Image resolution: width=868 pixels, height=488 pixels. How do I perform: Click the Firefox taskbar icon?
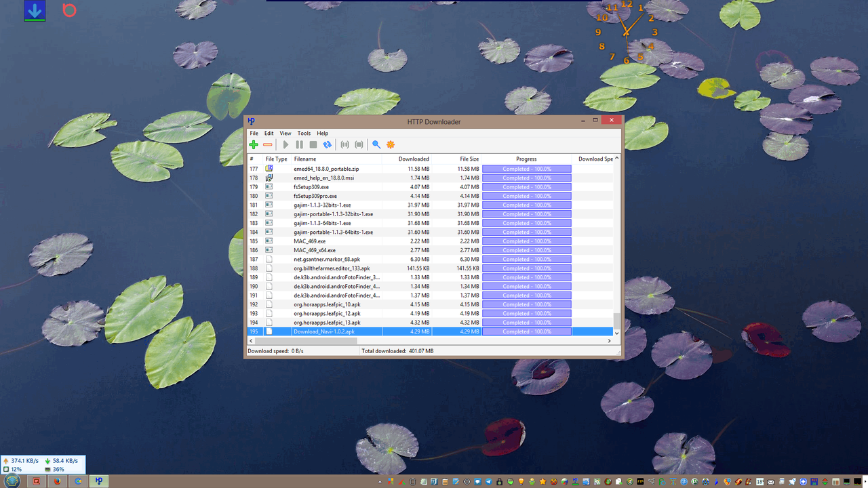[58, 481]
